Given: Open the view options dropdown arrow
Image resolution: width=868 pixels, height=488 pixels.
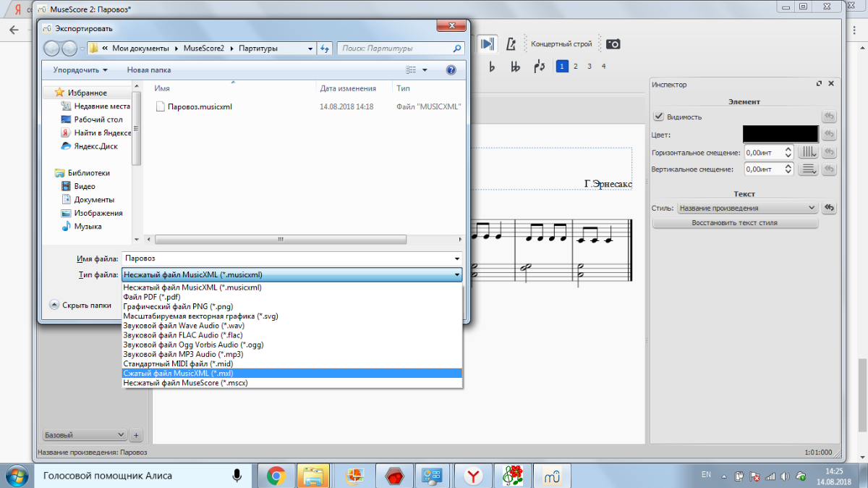Looking at the screenshot, I should (x=425, y=70).
